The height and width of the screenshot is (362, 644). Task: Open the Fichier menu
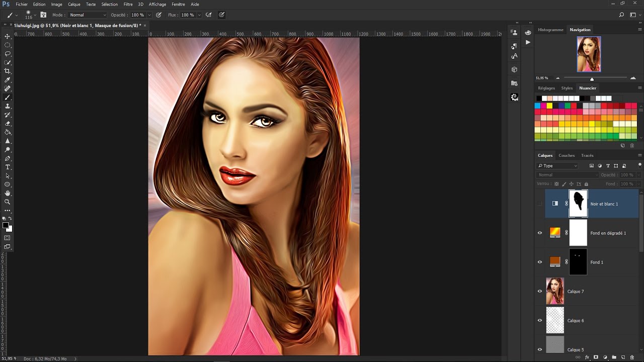[22, 4]
